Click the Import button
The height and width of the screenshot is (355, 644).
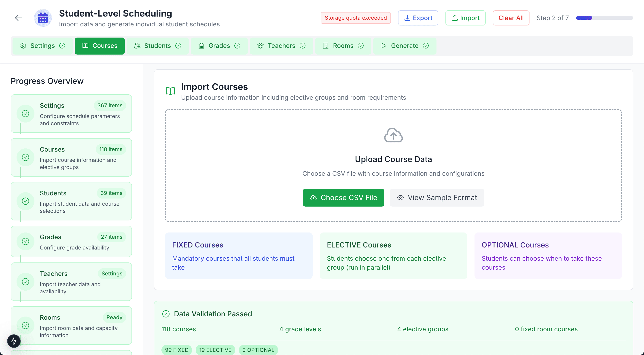[x=465, y=18]
